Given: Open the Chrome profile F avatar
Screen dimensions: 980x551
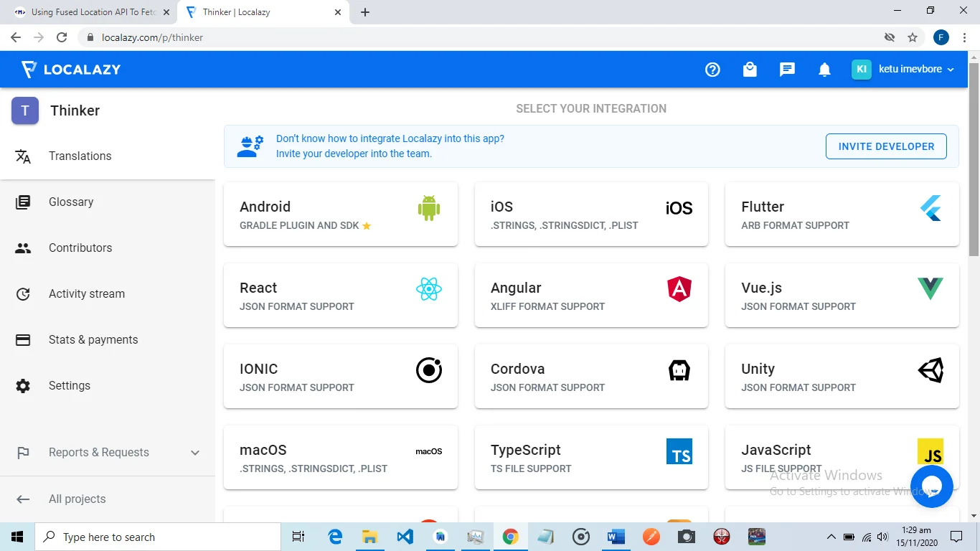Looking at the screenshot, I should click(941, 37).
